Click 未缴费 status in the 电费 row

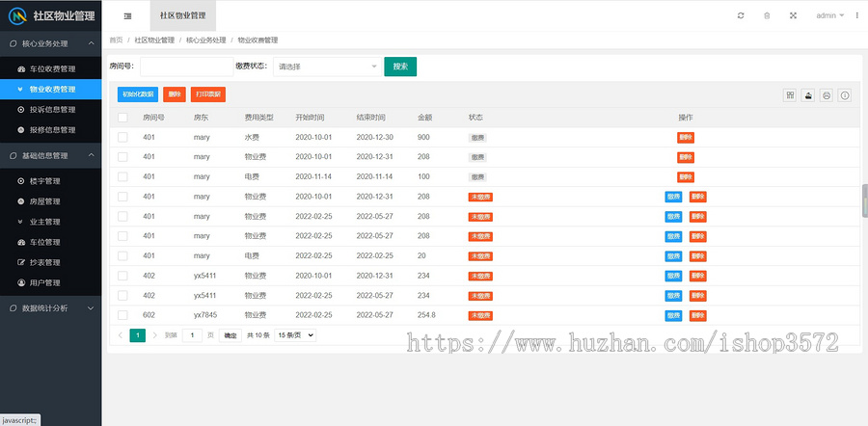[x=480, y=256]
